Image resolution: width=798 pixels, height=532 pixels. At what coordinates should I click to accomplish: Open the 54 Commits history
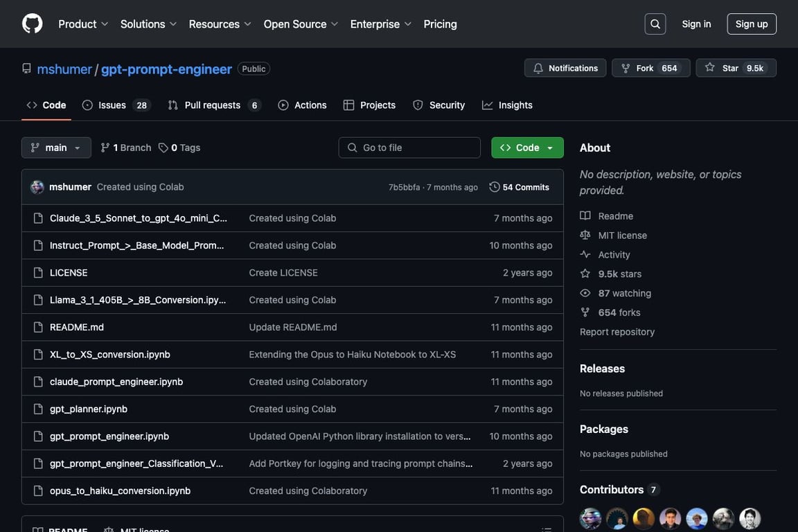(519, 187)
